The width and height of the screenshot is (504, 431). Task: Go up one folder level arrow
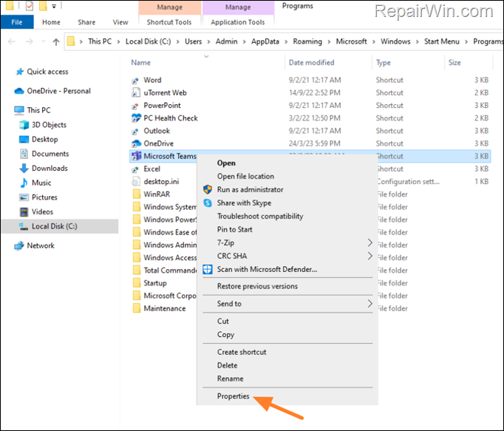point(56,42)
